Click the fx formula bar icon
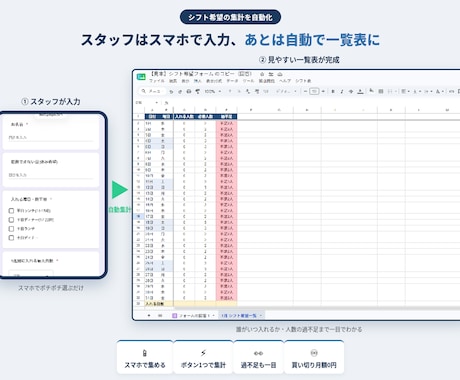 [x=166, y=103]
